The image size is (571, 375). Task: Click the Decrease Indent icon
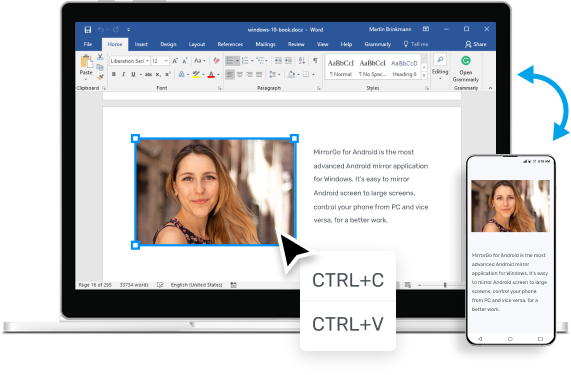[278, 60]
